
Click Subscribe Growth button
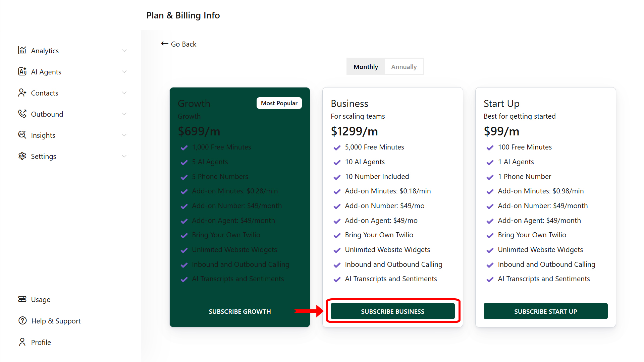[239, 311]
